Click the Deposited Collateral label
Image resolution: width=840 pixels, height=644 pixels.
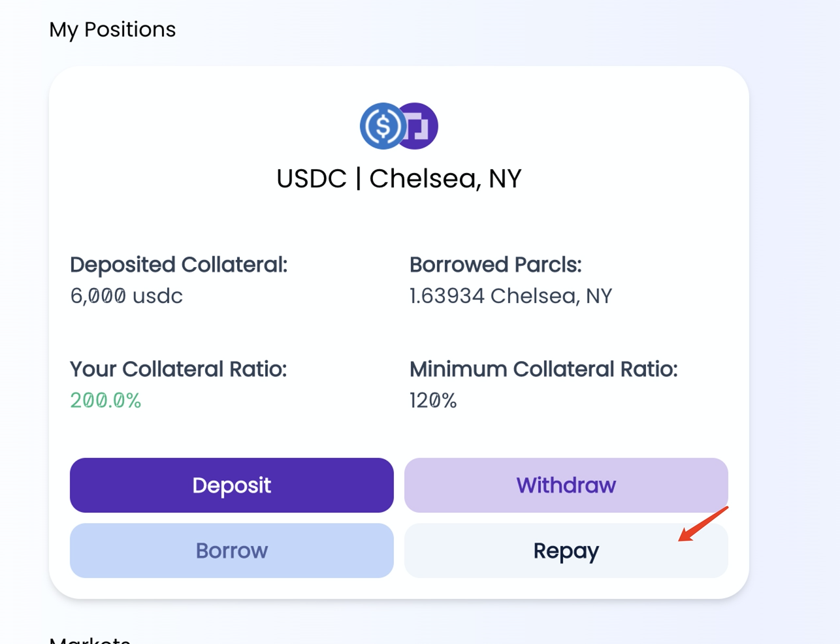(x=178, y=265)
